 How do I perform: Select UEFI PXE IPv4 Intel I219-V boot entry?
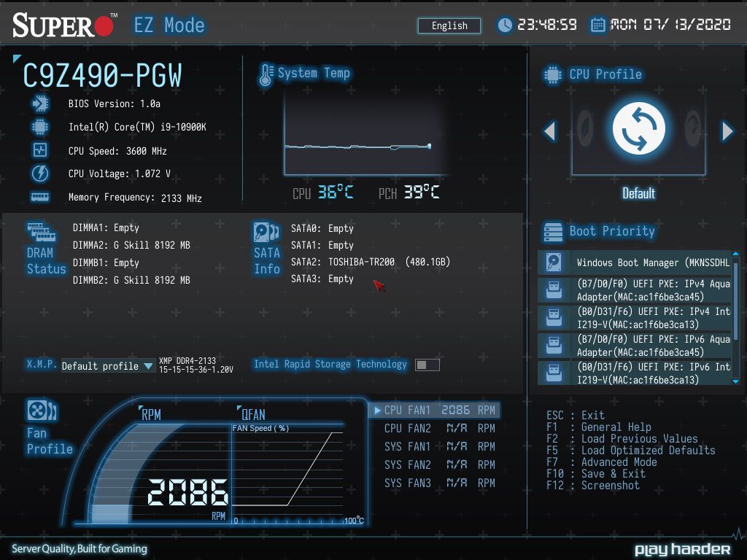click(635, 318)
